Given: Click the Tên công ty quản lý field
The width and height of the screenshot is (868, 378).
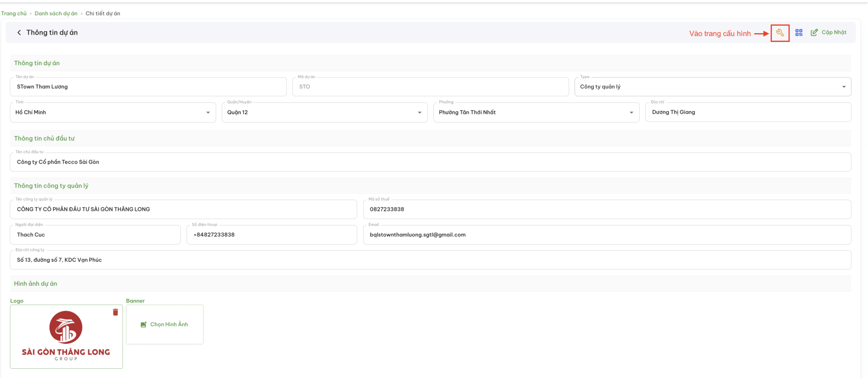Looking at the screenshot, I should (x=183, y=209).
